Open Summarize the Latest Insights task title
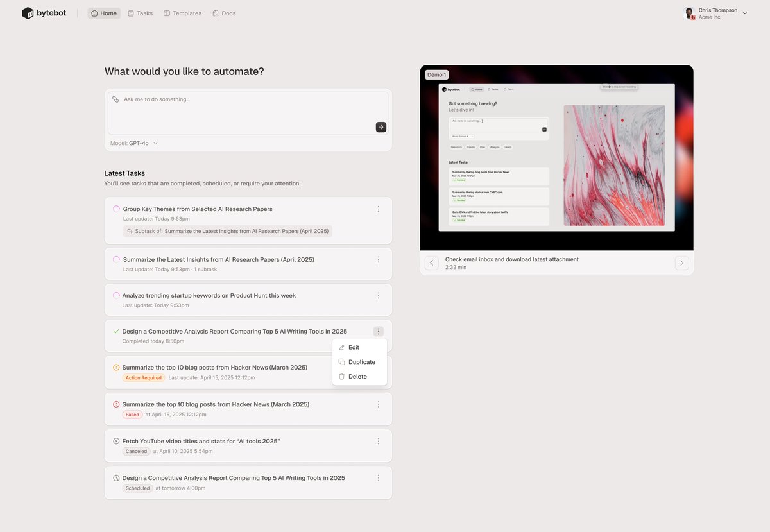 tap(219, 259)
